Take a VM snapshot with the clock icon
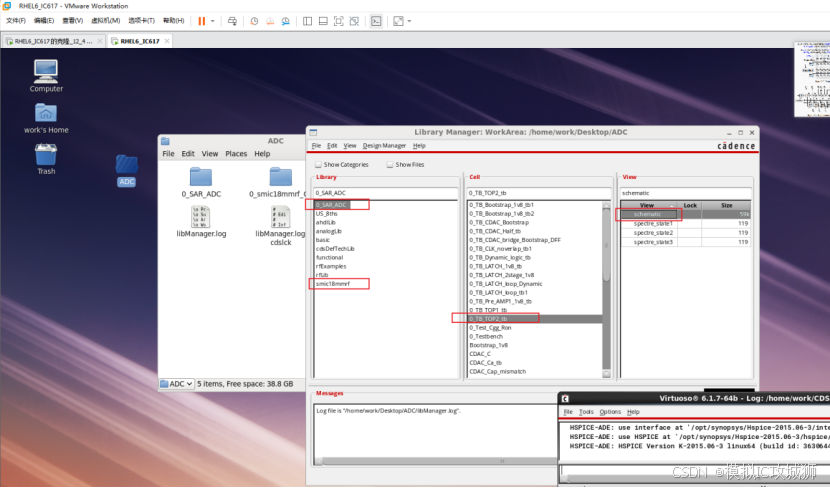Viewport: 830px width, 488px height. click(254, 21)
